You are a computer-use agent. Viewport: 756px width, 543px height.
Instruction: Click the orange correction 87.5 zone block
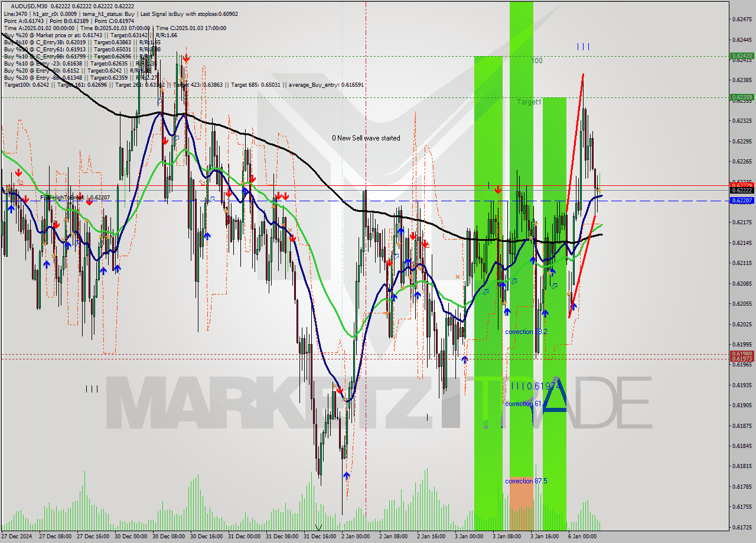point(522,503)
